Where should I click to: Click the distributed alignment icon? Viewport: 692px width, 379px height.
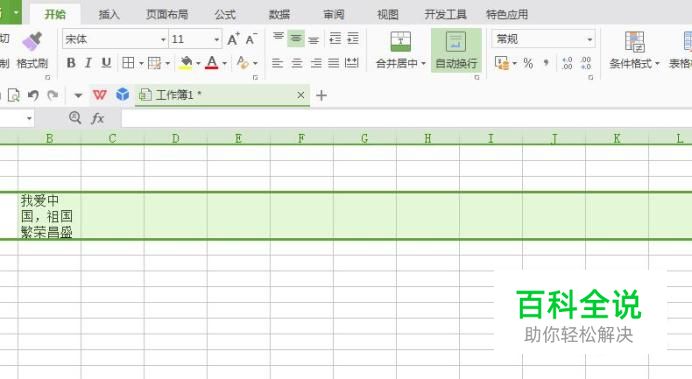coord(352,63)
